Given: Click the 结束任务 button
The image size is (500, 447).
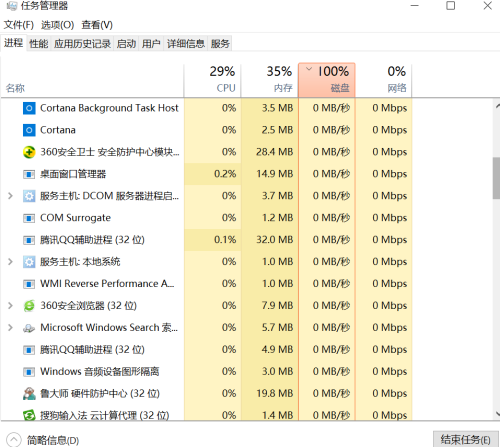Looking at the screenshot, I should coord(465,439).
